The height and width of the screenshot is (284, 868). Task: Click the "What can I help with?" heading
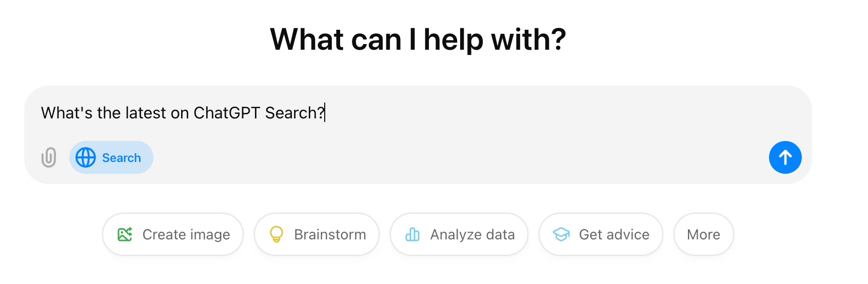point(418,39)
